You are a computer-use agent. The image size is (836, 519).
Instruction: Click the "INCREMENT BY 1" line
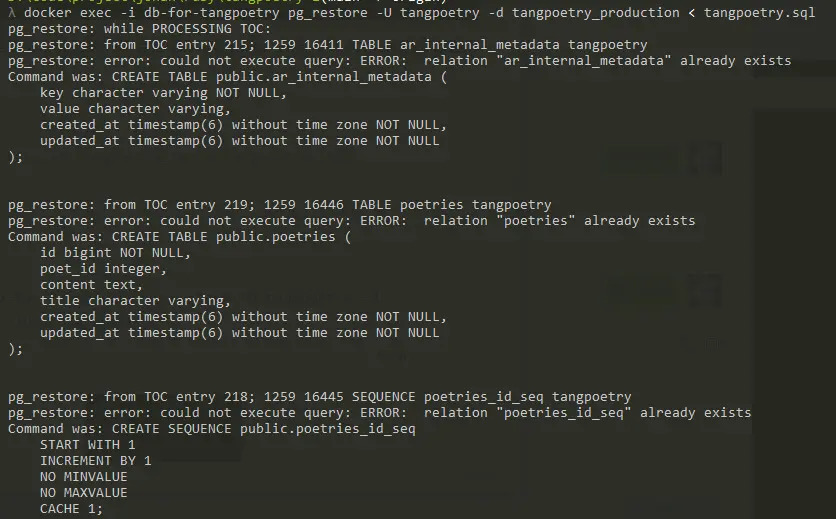coord(95,461)
